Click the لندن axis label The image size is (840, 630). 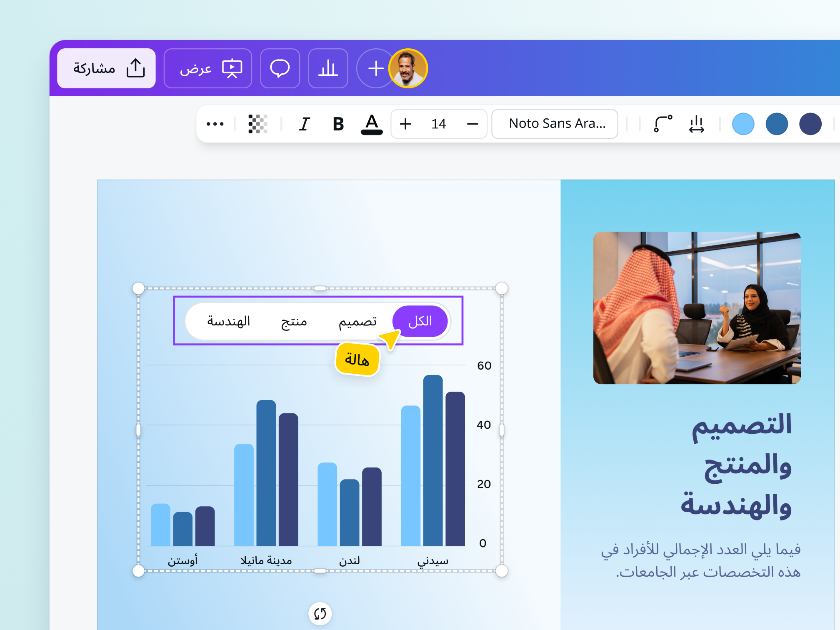[350, 561]
